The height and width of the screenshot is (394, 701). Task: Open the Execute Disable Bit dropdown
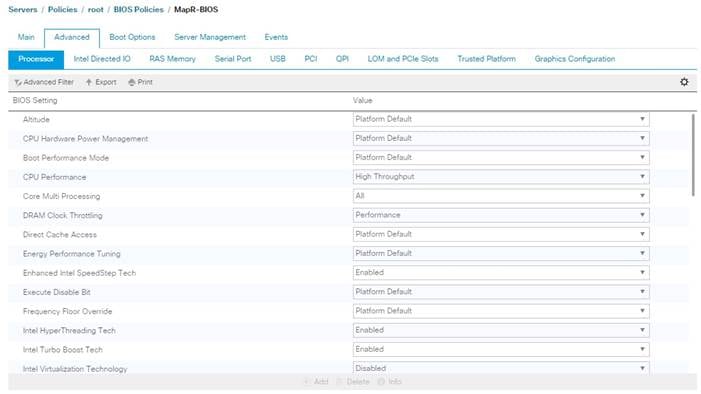coord(501,292)
